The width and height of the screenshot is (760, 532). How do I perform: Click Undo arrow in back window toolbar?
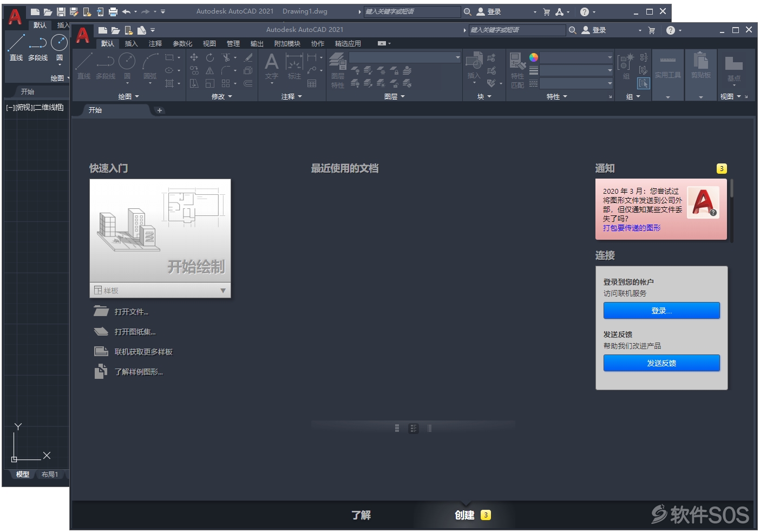[126, 11]
